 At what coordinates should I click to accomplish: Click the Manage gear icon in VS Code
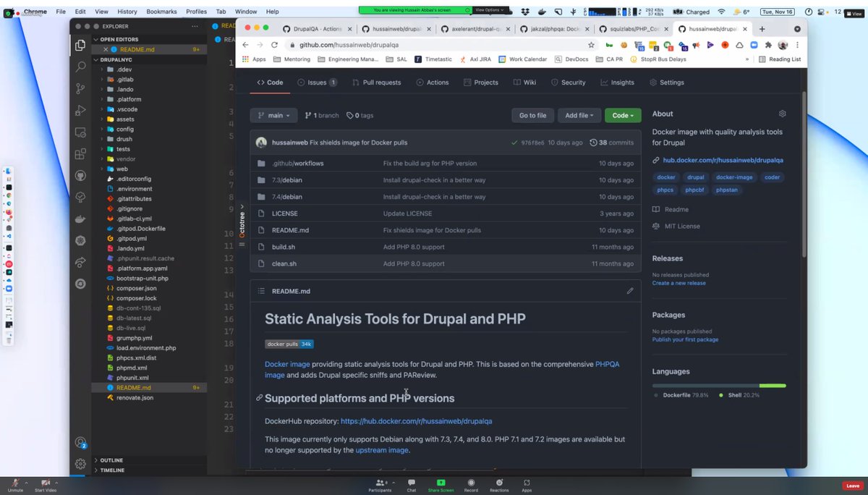(x=80, y=464)
